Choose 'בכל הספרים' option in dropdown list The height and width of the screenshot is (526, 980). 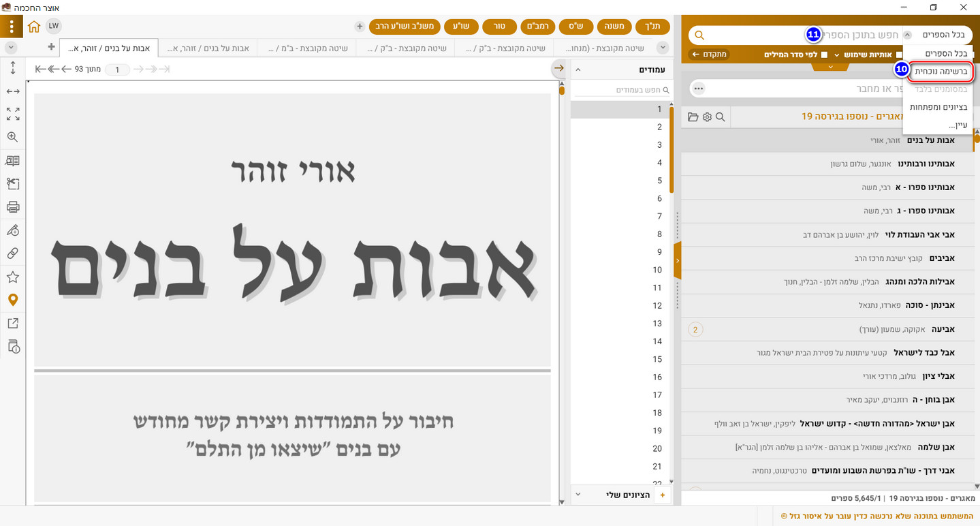[x=938, y=53]
